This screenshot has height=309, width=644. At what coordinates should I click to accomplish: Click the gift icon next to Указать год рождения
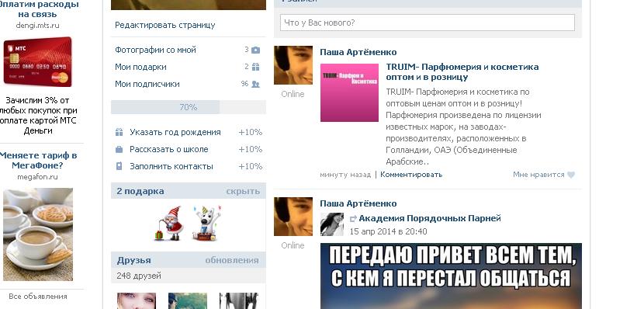coord(119,132)
